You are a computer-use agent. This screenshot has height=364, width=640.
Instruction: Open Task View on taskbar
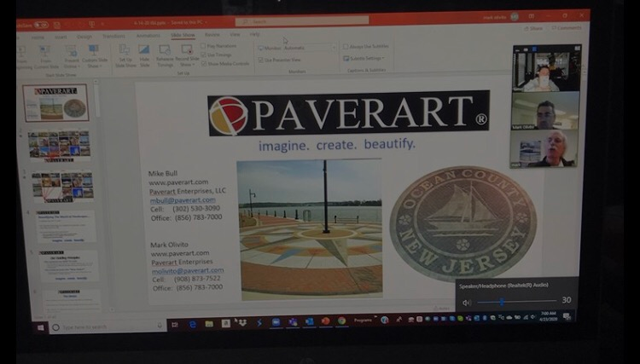tap(175, 325)
